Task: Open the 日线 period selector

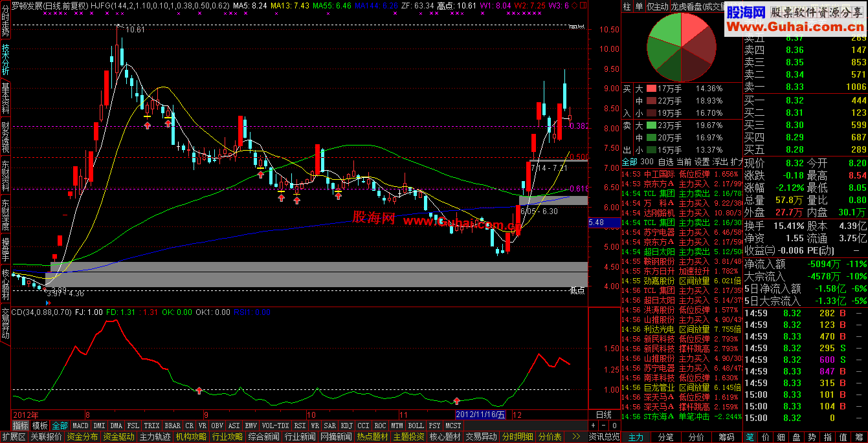Action: 604,415
